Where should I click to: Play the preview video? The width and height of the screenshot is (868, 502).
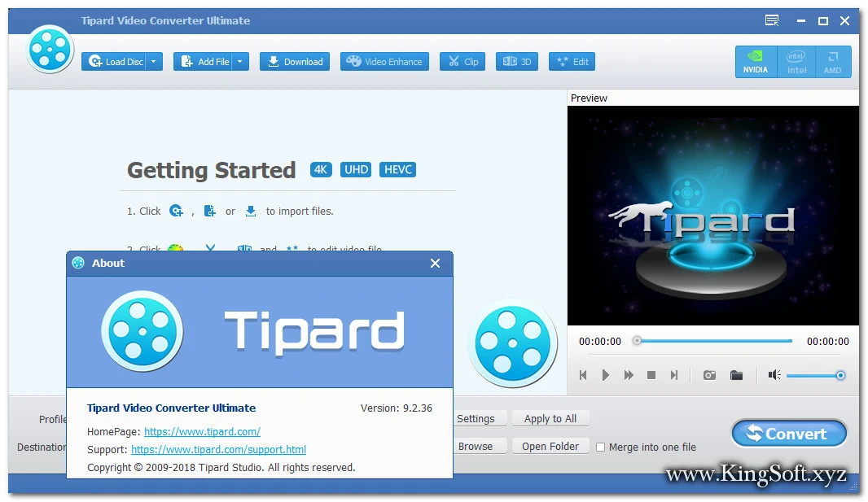(605, 375)
